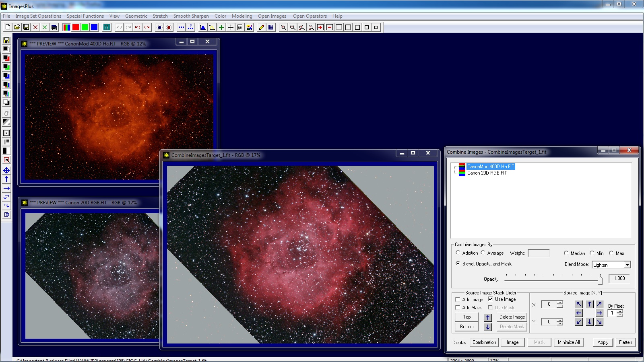Select the red channel toolbar icon
Viewport: 644px width, 362px height.
click(76, 27)
